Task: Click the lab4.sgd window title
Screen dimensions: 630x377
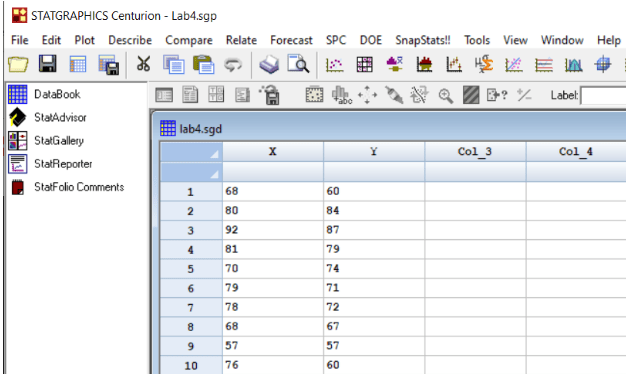Action: [x=200, y=129]
